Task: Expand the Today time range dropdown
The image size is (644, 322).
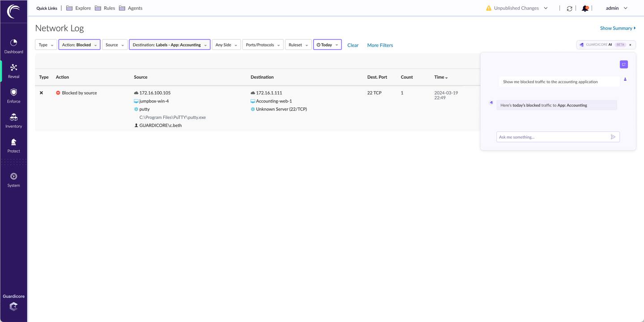Action: coord(327,45)
